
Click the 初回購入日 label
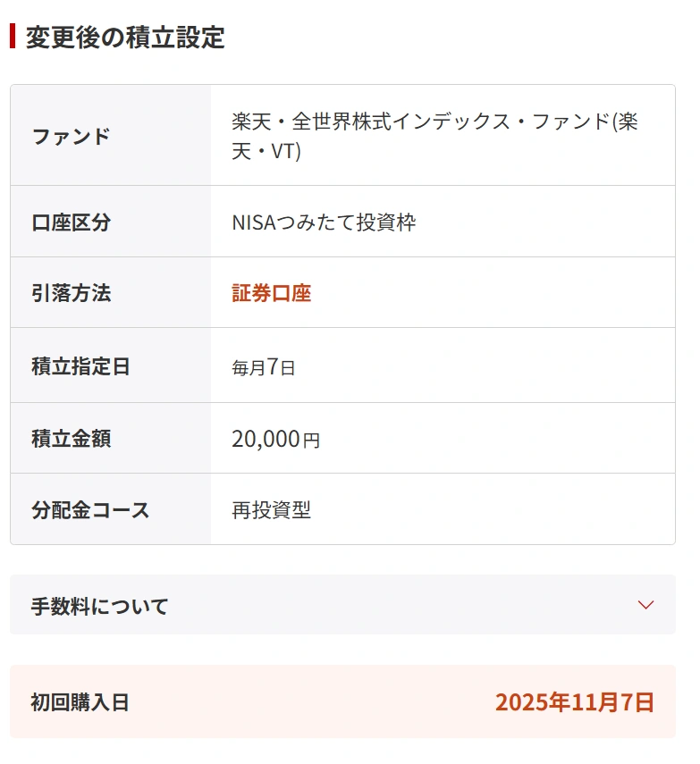[x=80, y=702]
